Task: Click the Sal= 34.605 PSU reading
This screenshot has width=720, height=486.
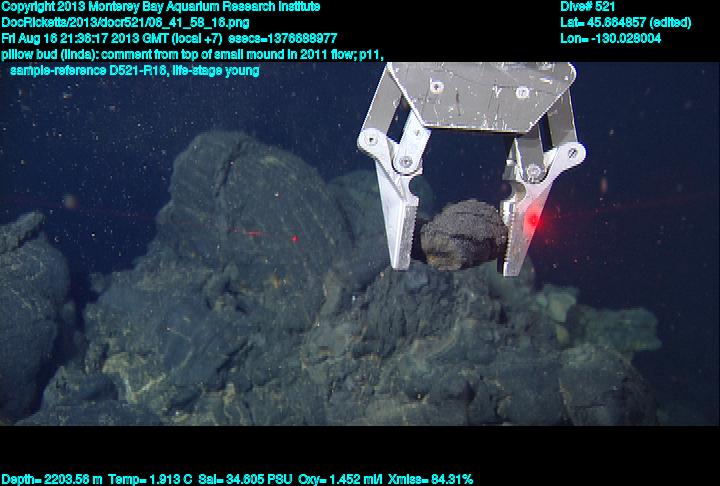Action: click(245, 480)
